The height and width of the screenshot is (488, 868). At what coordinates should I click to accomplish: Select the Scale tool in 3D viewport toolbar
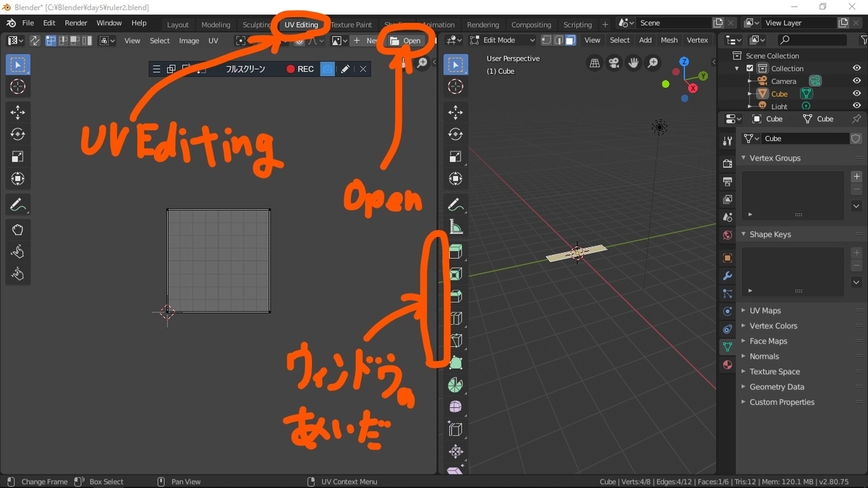coord(456,157)
